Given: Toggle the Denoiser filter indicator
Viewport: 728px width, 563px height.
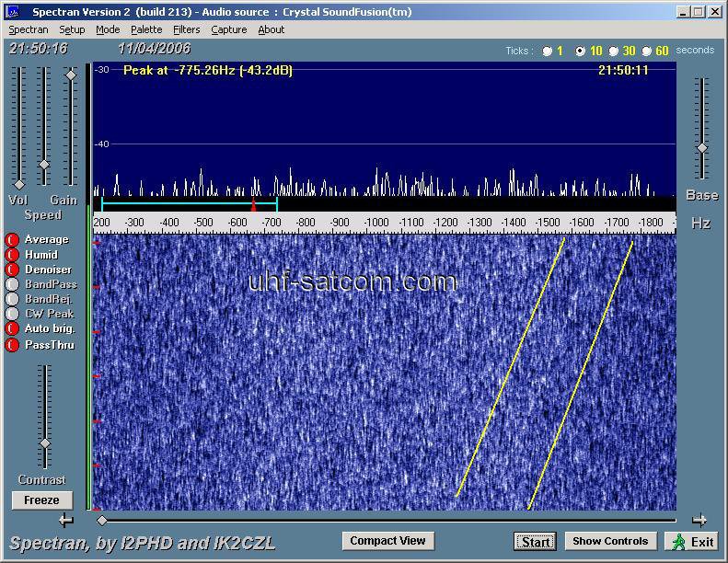Looking at the screenshot, I should [x=12, y=270].
